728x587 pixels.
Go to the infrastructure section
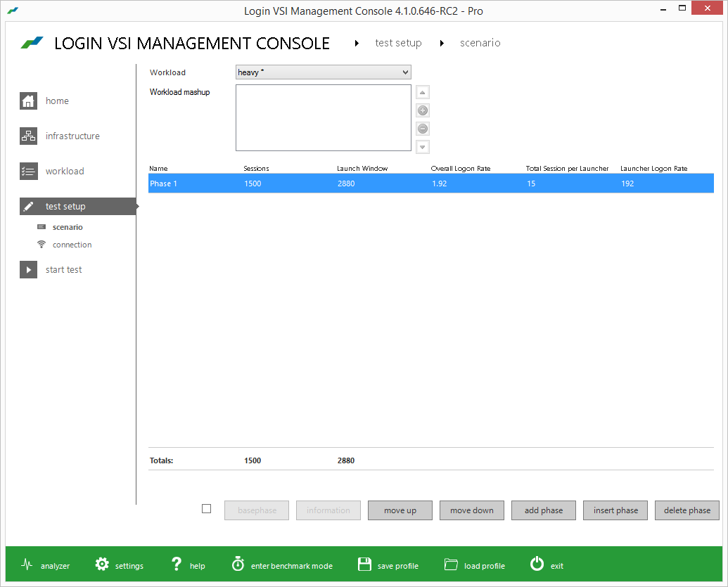(72, 136)
